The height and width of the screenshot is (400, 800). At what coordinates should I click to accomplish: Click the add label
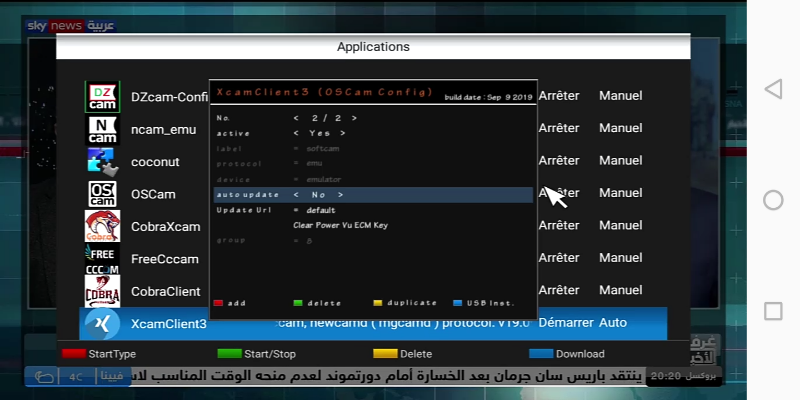point(237,303)
